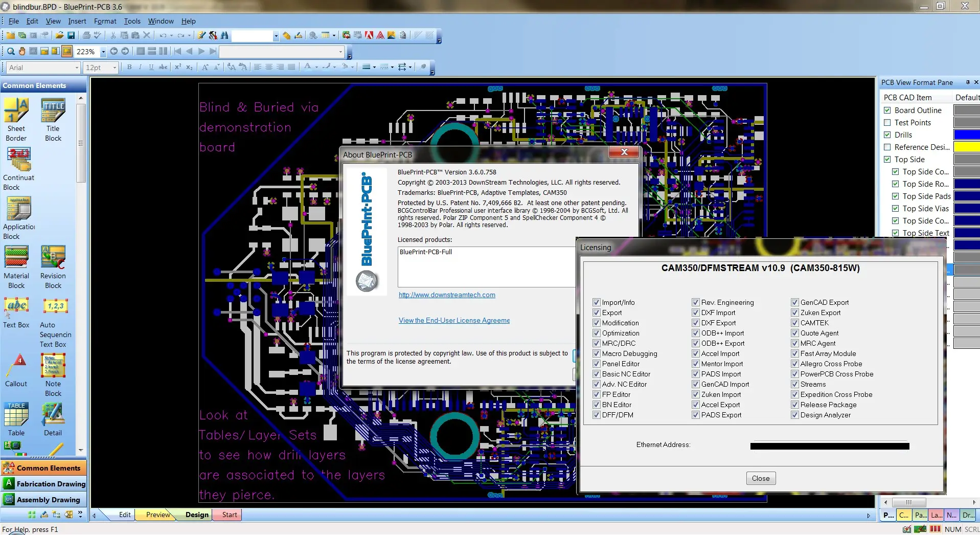The height and width of the screenshot is (535, 980).
Task: Open the line weight dropdown arrow
Action: 374,67
